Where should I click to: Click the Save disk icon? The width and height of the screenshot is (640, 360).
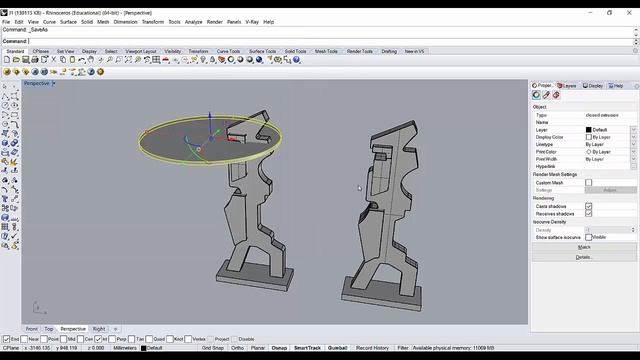[x=25, y=60]
